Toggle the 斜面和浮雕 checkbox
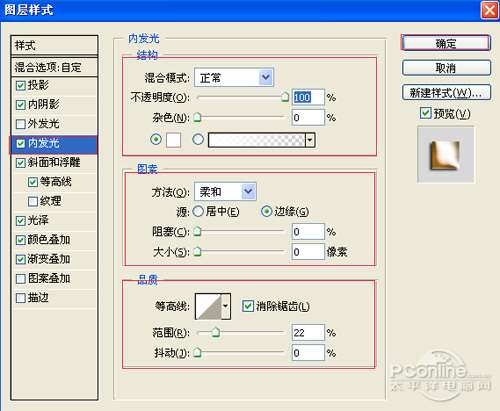The height and width of the screenshot is (411, 500). point(21,163)
